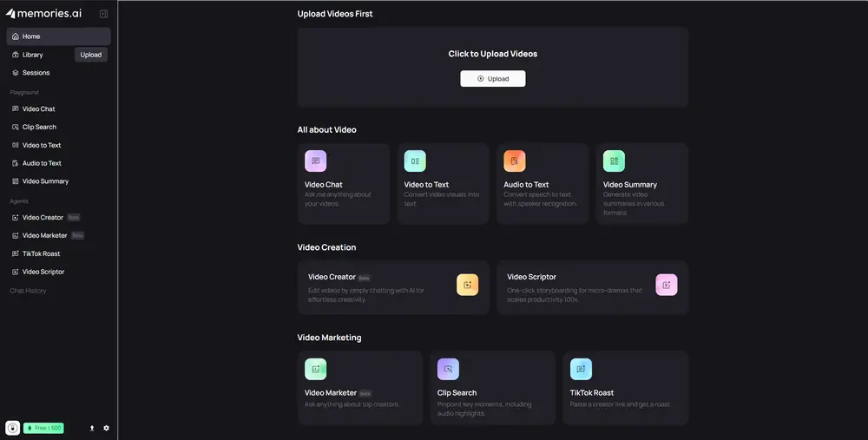
Task: Click the upload arrow icon in sidebar footer
Action: [x=92, y=428]
